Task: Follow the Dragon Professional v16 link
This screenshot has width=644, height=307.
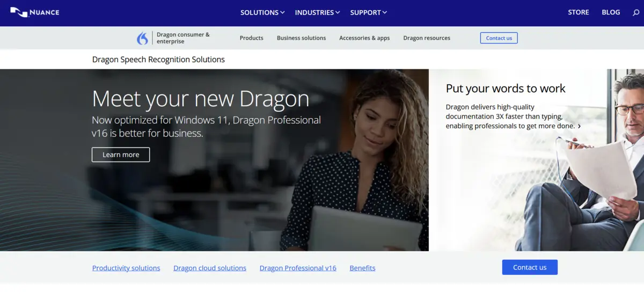Action: [x=298, y=268]
